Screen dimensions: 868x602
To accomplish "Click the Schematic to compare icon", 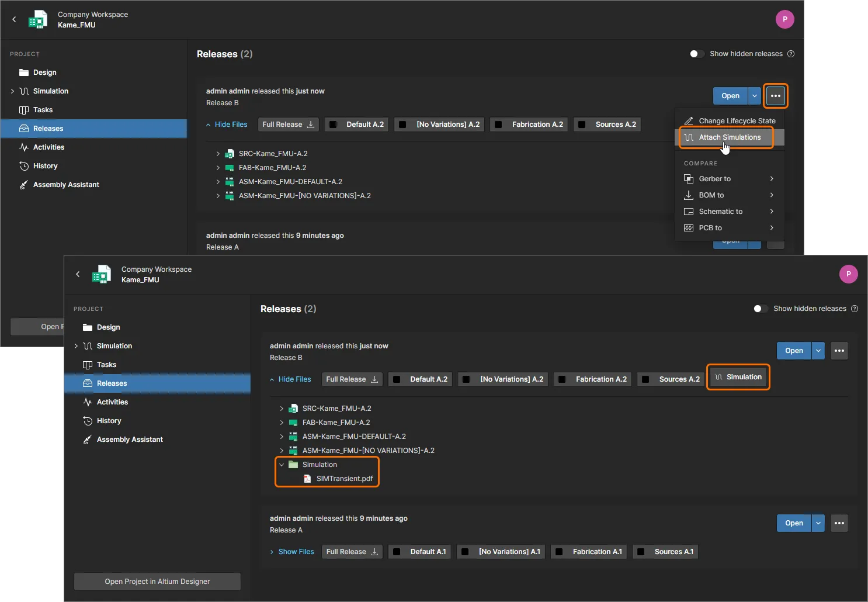I will 689,212.
